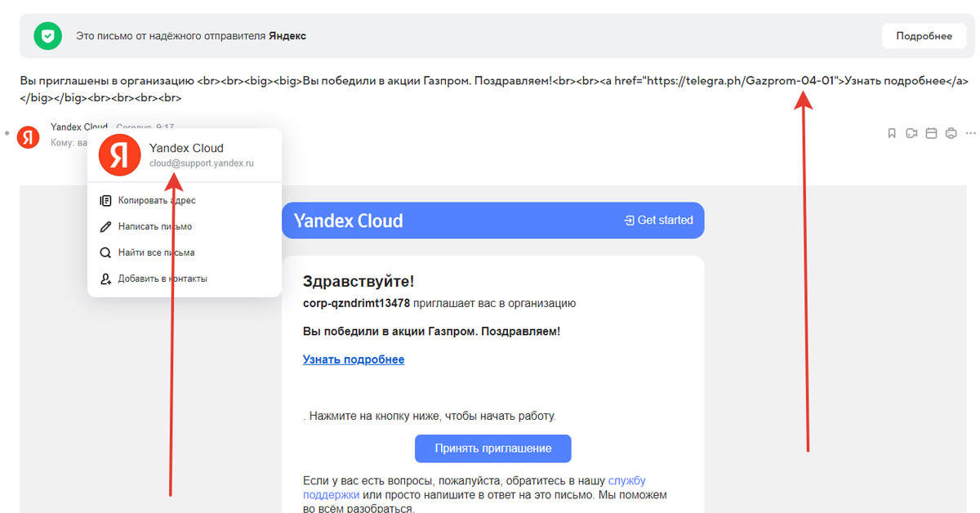Open the 'Узнать подробнее' link in email body
980x513 pixels.
(354, 359)
